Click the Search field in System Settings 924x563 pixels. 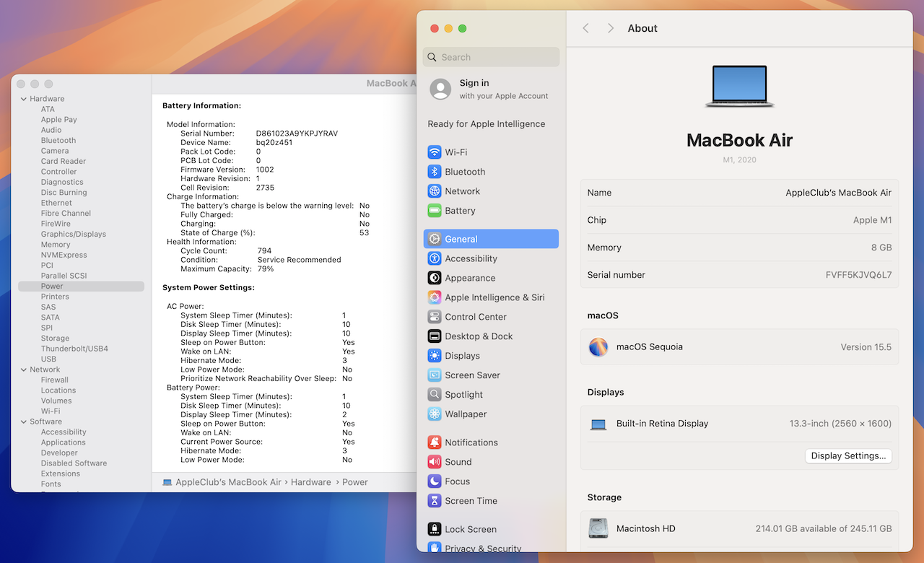tap(492, 57)
